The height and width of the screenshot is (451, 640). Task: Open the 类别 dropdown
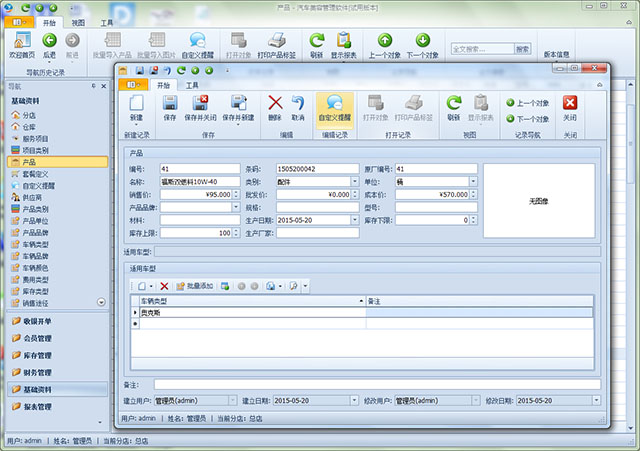coord(355,182)
